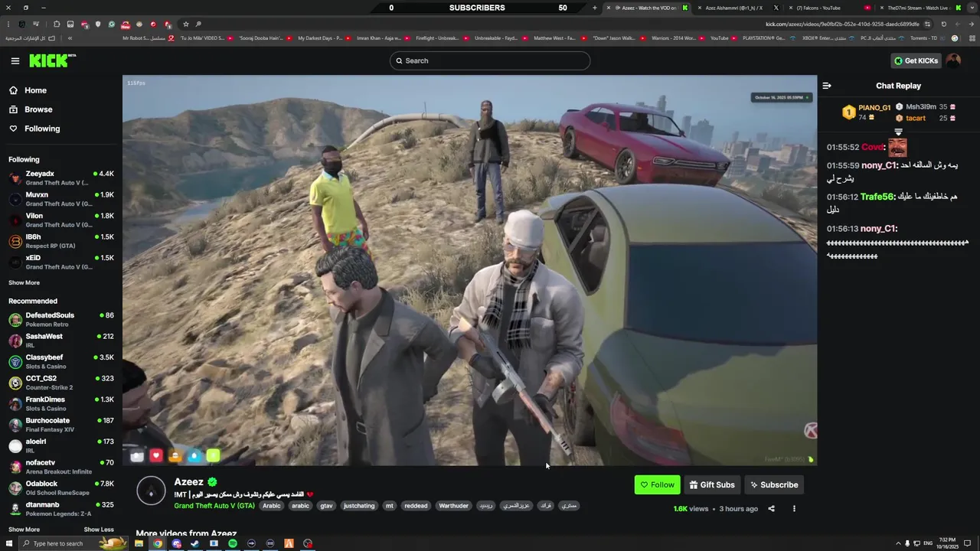
Task: Open dtanmanb recommended channel
Action: 61,509
